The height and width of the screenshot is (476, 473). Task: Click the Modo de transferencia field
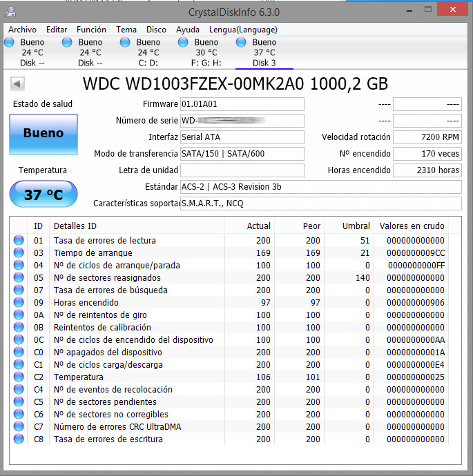point(242,154)
